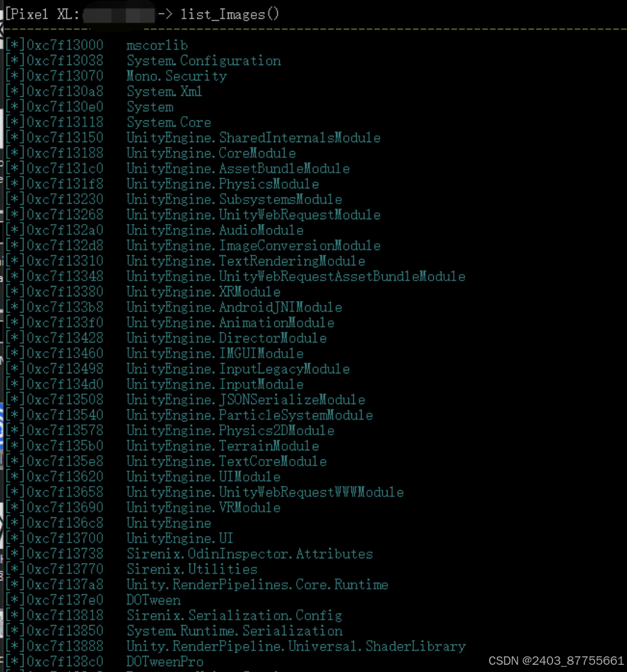Select the DOTween image name
Viewport: 627px width, 672px height.
pyautogui.click(x=153, y=601)
